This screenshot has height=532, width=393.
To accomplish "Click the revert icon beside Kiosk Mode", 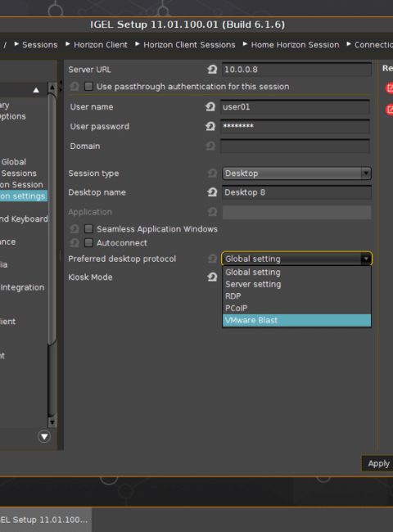I will (x=212, y=277).
